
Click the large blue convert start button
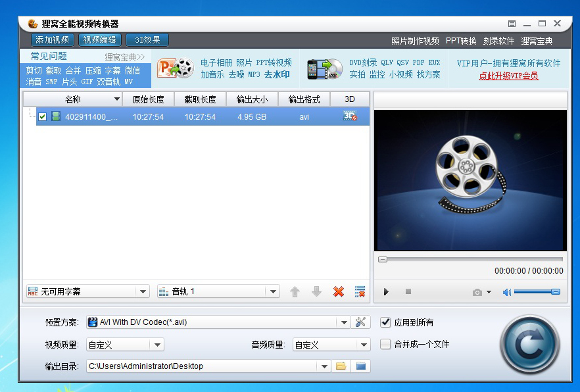pos(530,344)
